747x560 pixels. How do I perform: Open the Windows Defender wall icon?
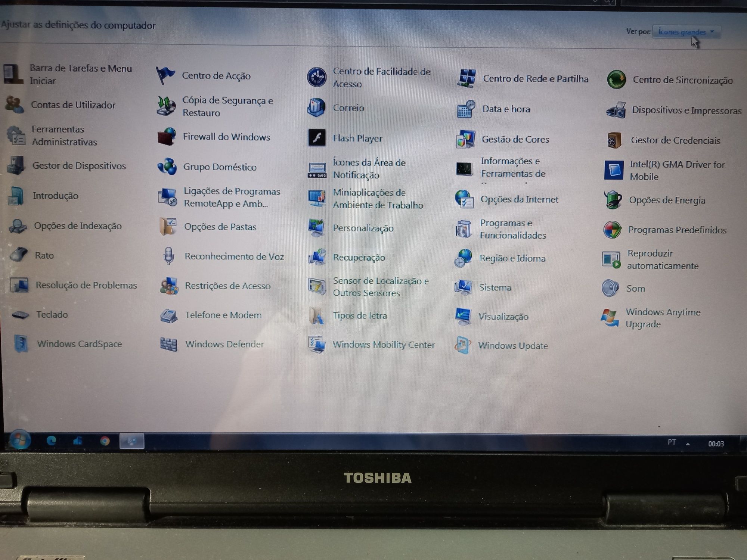point(168,344)
